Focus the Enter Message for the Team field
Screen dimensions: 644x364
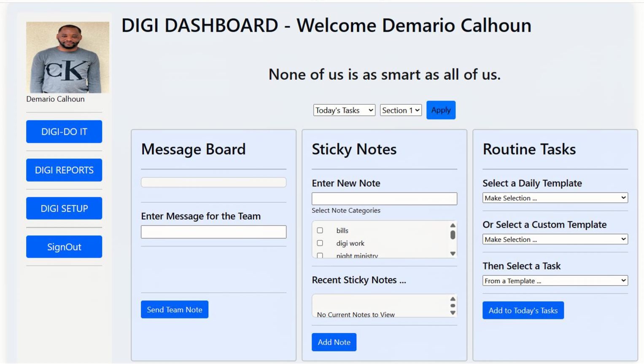click(x=213, y=232)
